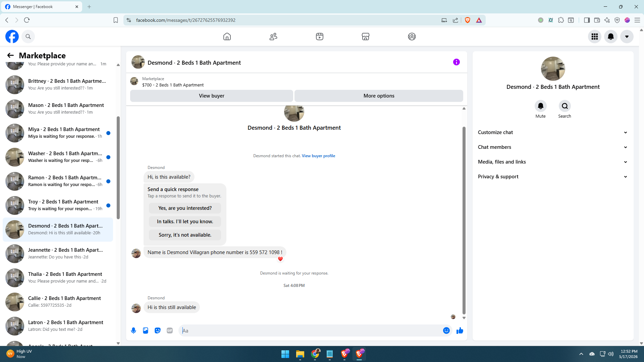This screenshot has height=362, width=644.
Task: Open the new browser tab button
Action: (x=89, y=7)
